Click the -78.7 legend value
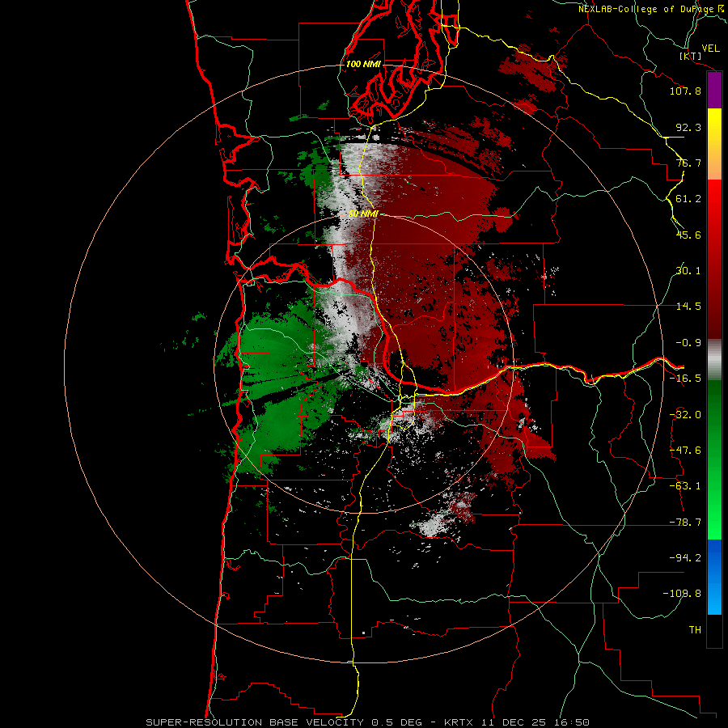 click(x=685, y=523)
